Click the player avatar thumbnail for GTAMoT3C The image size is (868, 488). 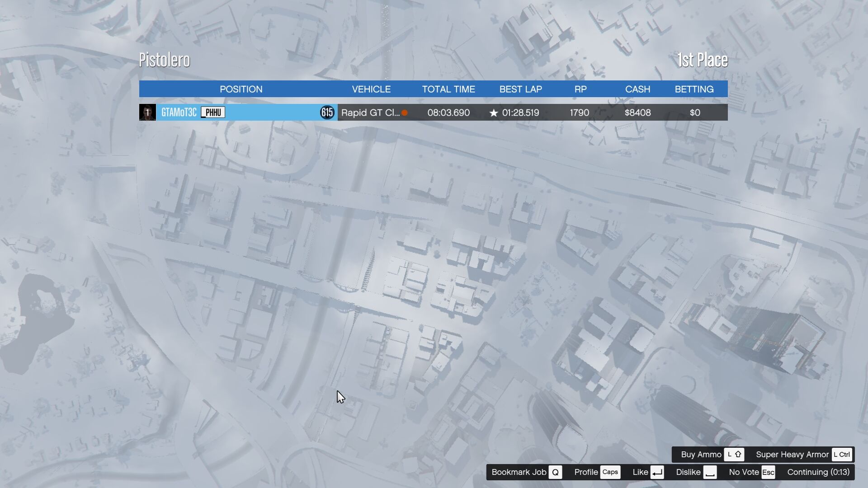[x=147, y=113]
